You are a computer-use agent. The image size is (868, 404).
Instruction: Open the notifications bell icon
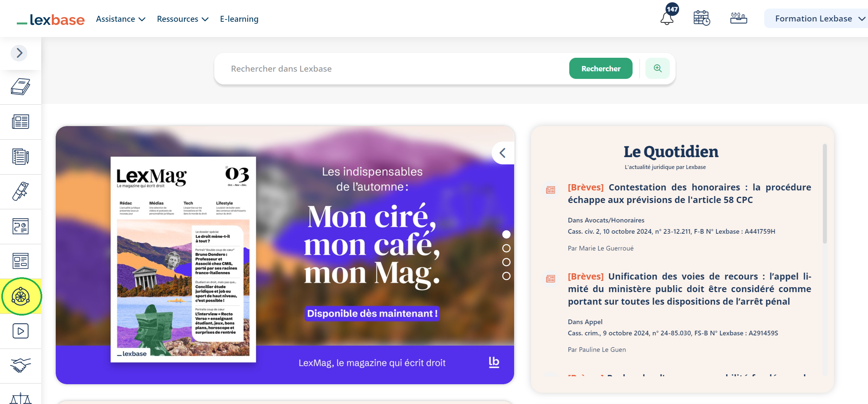(x=666, y=18)
